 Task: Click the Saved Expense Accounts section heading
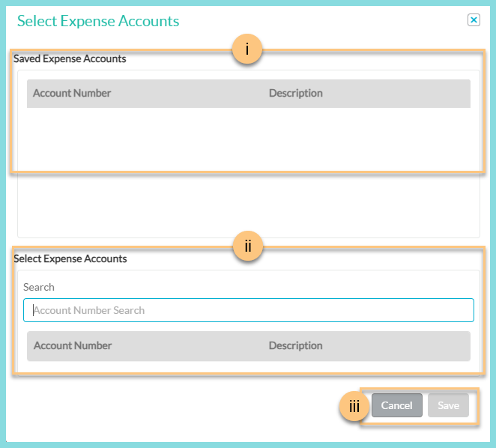click(x=70, y=58)
